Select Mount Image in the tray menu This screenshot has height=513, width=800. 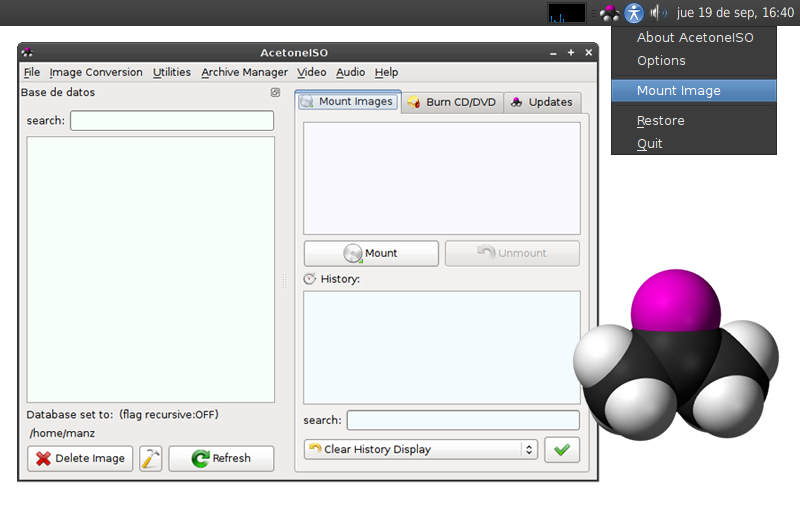(x=694, y=91)
